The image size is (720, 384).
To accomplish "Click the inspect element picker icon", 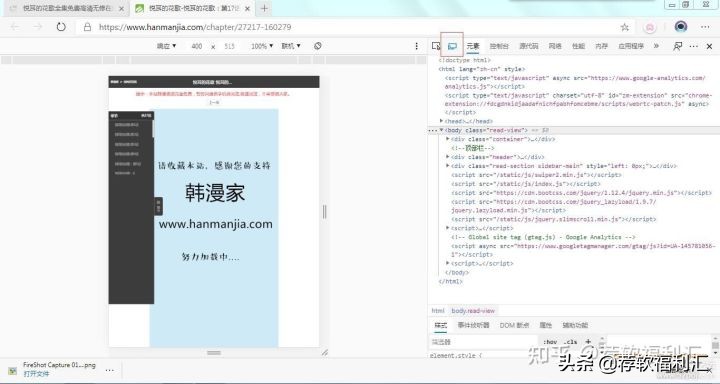I will (436, 46).
